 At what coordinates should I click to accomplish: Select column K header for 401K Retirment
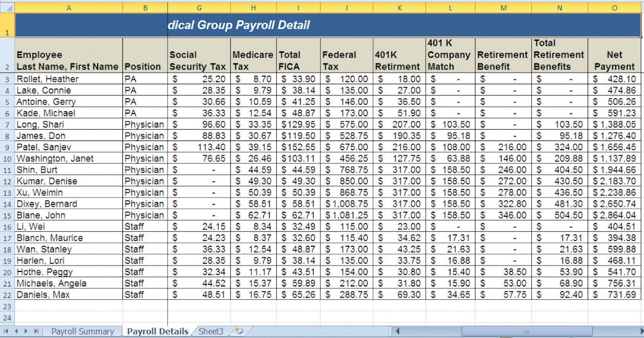(x=399, y=8)
